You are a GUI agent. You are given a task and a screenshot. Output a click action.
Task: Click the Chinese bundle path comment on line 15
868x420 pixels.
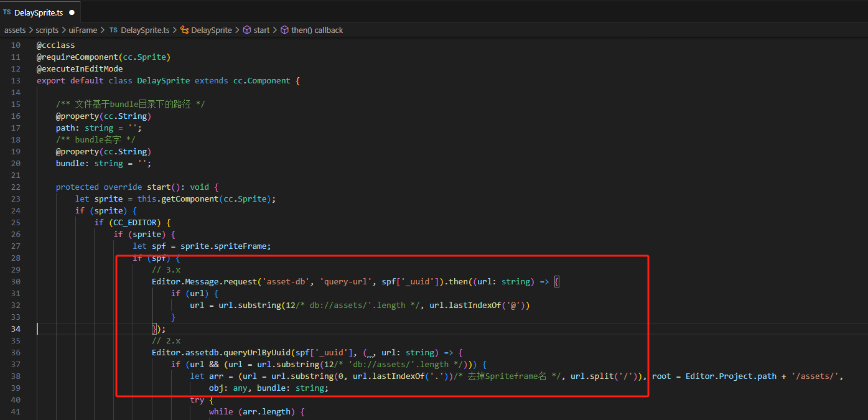click(x=131, y=104)
